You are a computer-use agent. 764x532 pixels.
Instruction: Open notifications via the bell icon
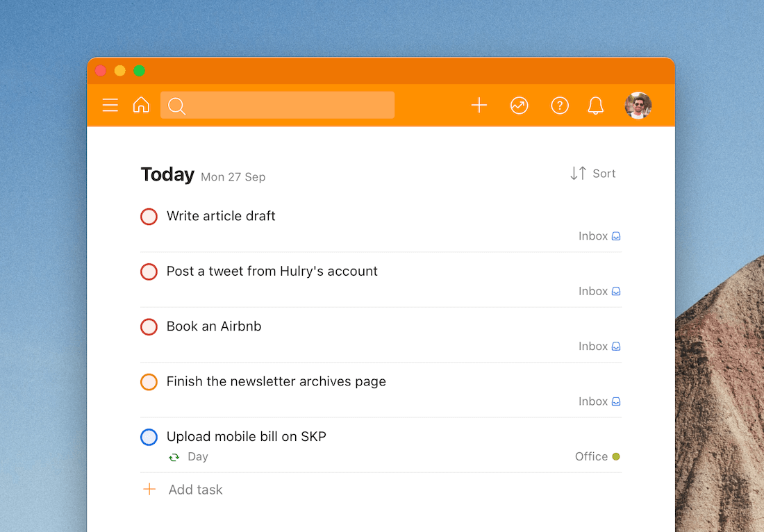point(595,105)
